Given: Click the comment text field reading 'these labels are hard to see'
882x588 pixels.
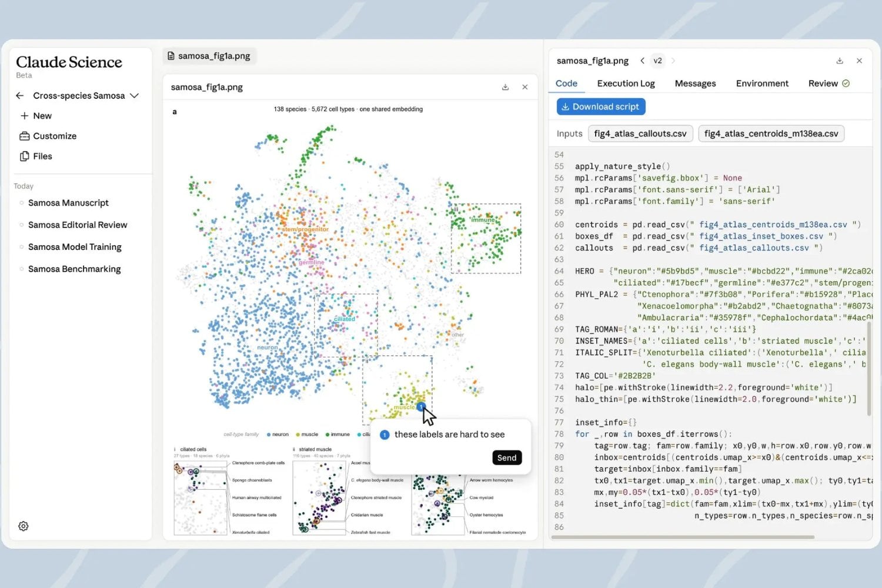Looking at the screenshot, I should coord(450,435).
